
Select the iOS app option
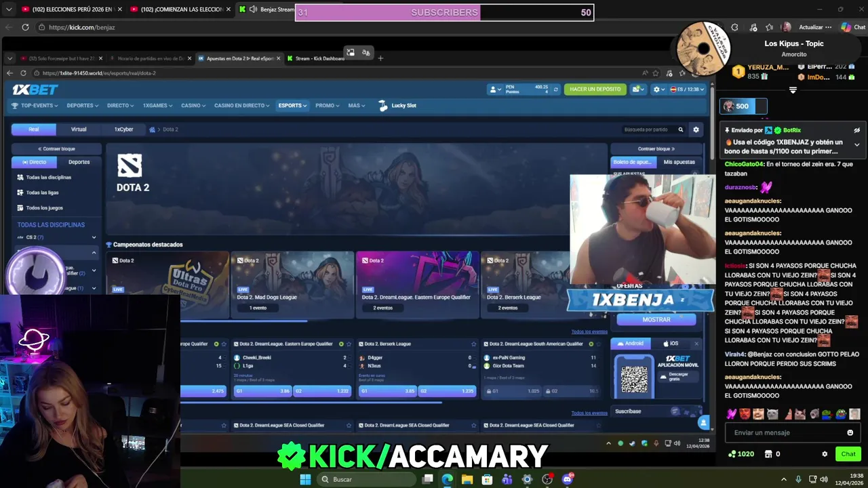670,344
